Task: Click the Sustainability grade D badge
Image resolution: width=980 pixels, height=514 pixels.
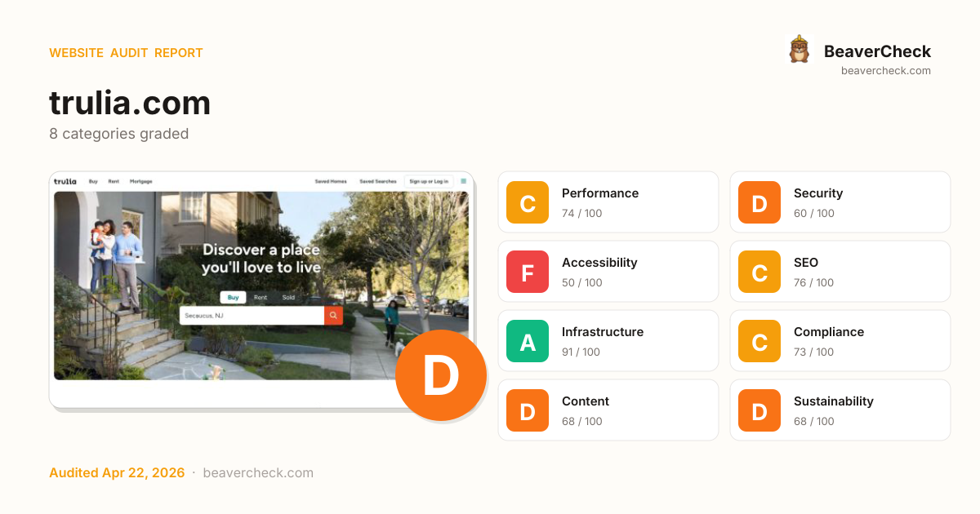Action: (759, 410)
